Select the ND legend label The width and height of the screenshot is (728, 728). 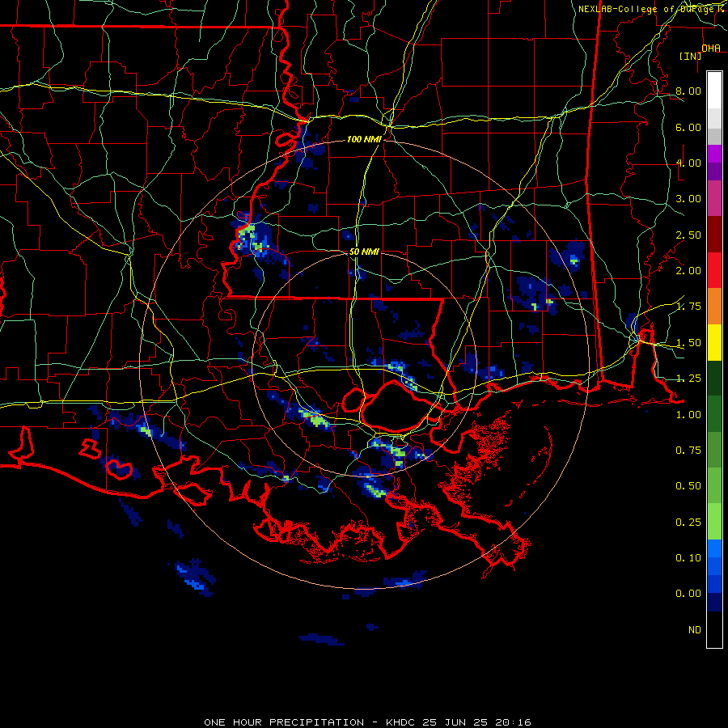[x=695, y=630]
